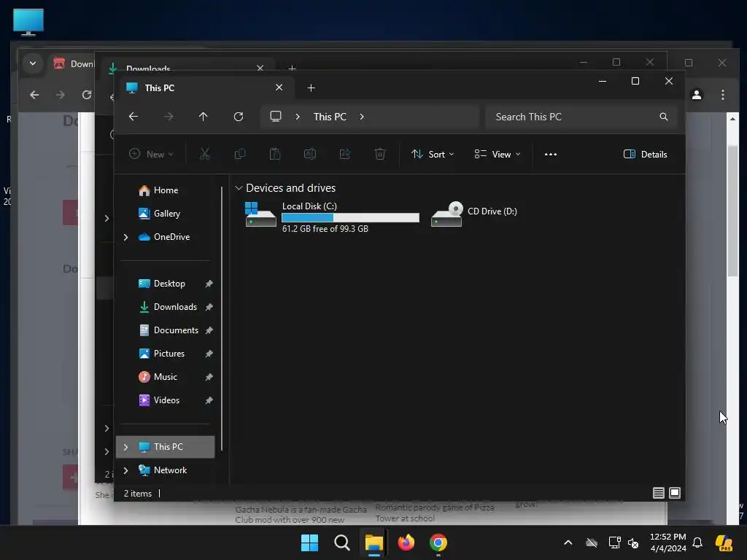Click the Chrome page vertical scrollbar
Viewport: 747px width, 560px height.
click(x=732, y=211)
